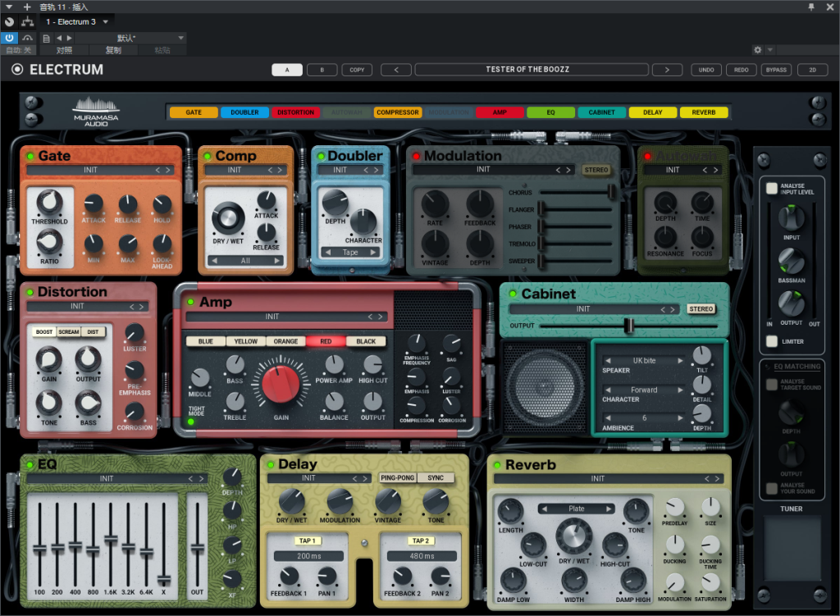Image resolution: width=840 pixels, height=616 pixels.
Task: Select the GATE tab in the effects strip
Action: click(194, 112)
